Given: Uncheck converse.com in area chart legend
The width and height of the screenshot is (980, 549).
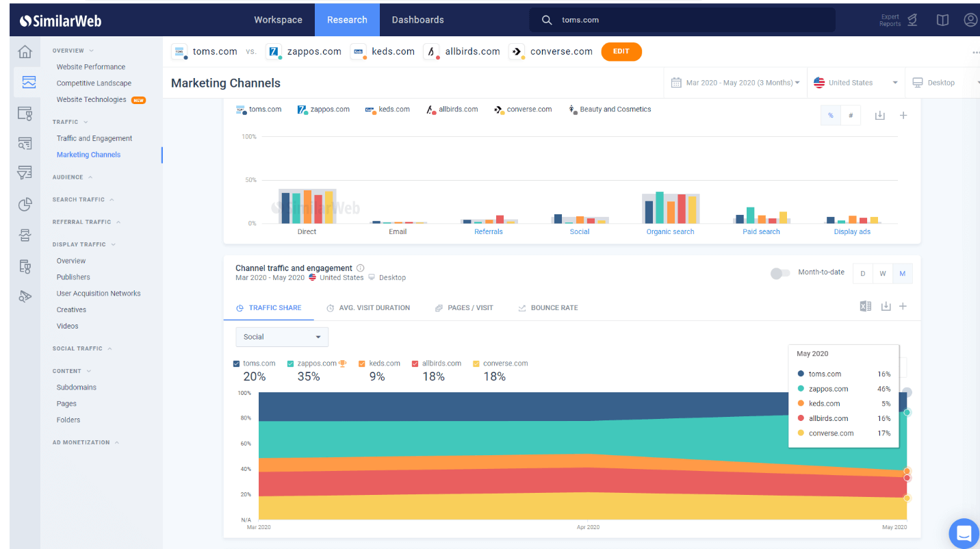Looking at the screenshot, I should (476, 363).
